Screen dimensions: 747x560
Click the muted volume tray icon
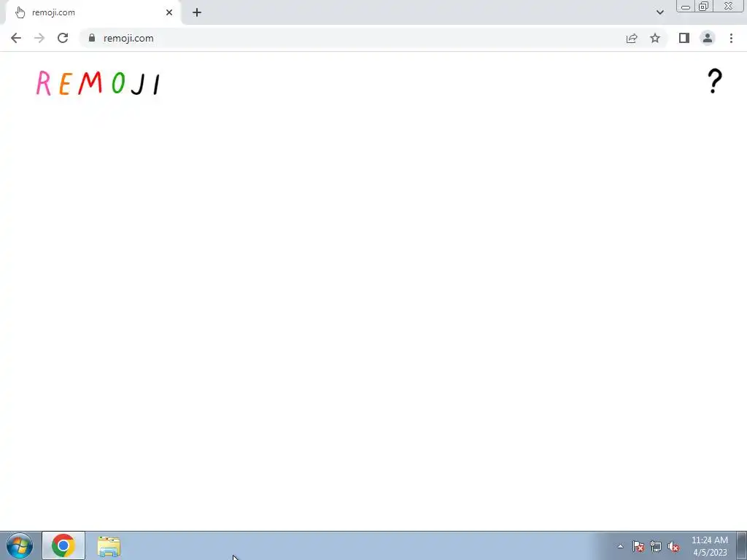point(673,547)
